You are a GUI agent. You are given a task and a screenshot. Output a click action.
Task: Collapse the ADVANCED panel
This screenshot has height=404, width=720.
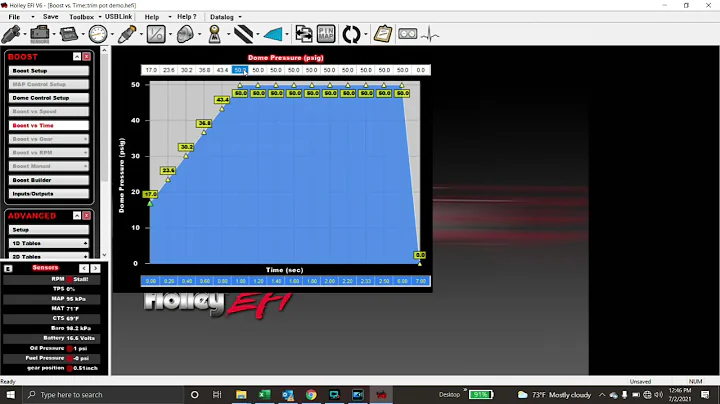(77, 215)
